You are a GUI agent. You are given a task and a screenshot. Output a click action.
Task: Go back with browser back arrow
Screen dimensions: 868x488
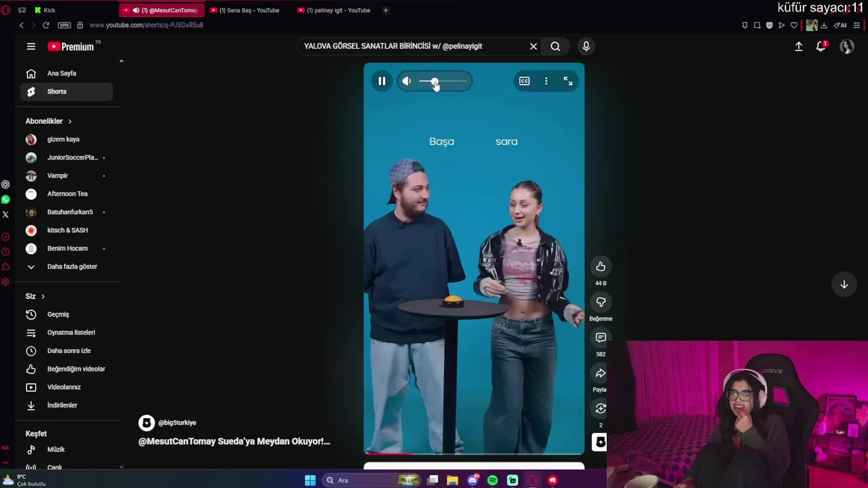(22, 25)
